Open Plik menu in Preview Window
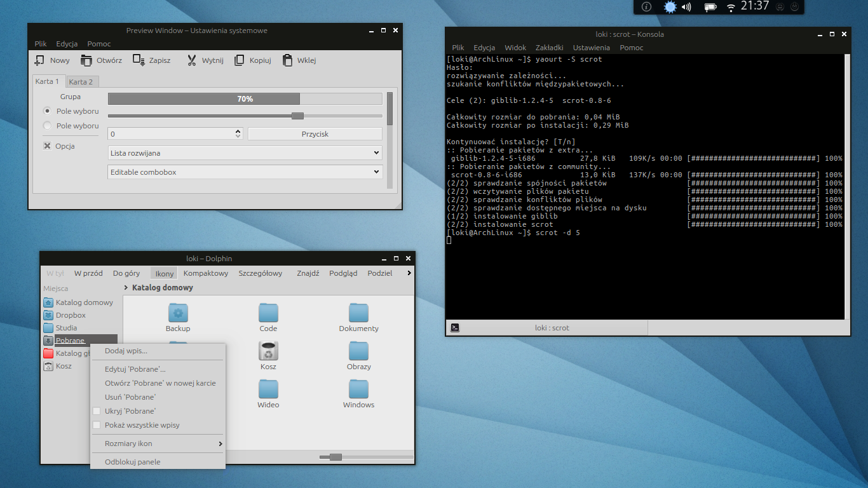 tap(41, 44)
